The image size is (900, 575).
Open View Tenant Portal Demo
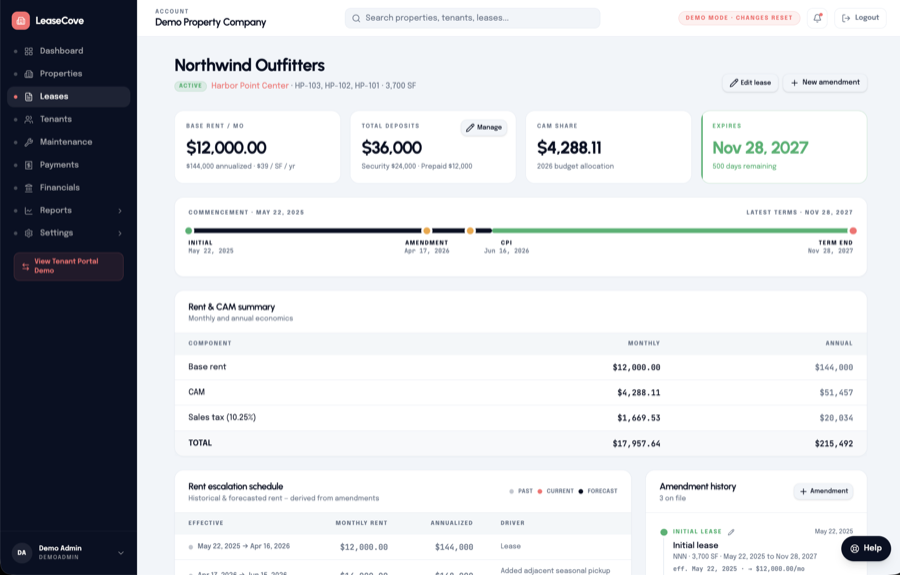[x=68, y=266]
